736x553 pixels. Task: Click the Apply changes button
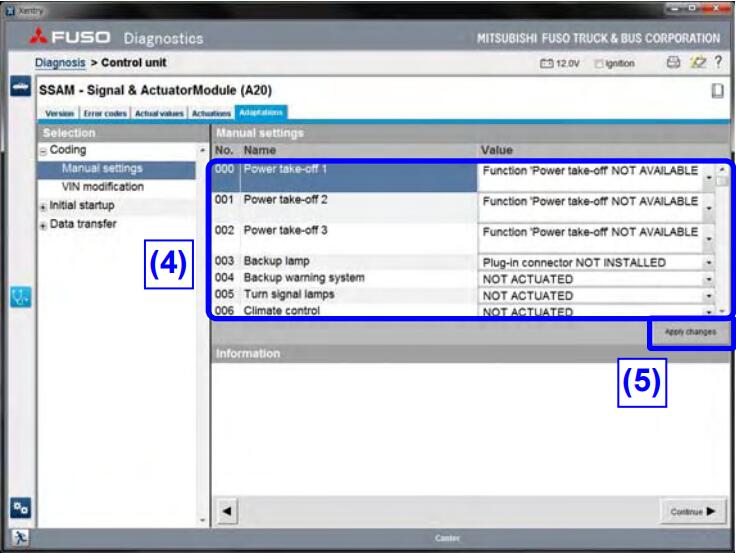pos(690,332)
